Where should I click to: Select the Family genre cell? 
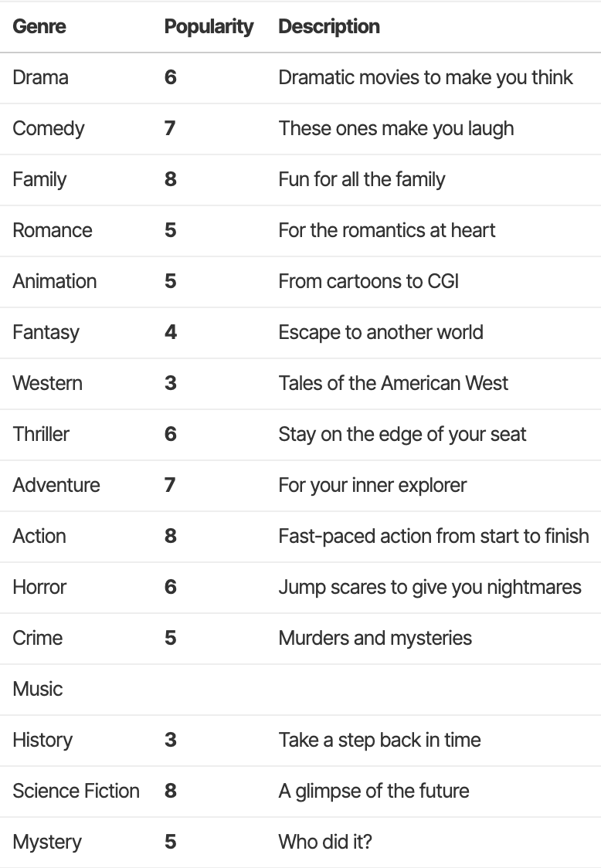click(x=39, y=179)
